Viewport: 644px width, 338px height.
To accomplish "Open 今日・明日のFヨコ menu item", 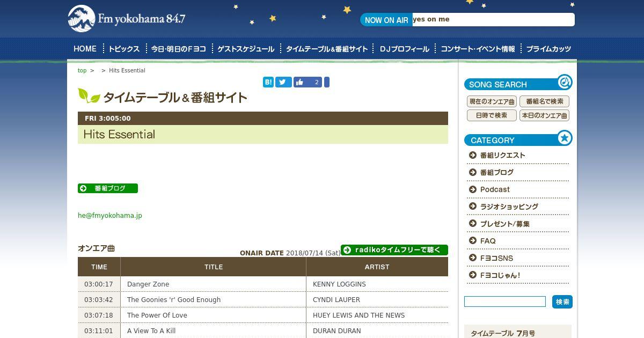I will 179,49.
